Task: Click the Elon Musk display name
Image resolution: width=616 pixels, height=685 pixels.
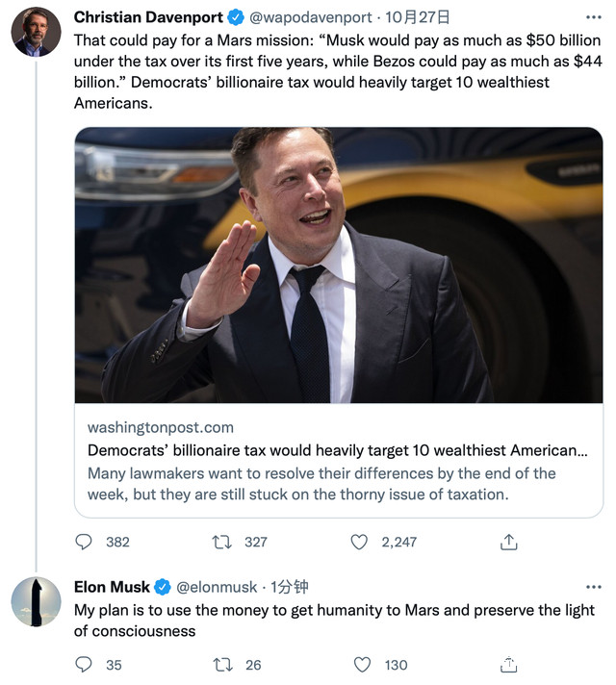Action: pos(112,587)
